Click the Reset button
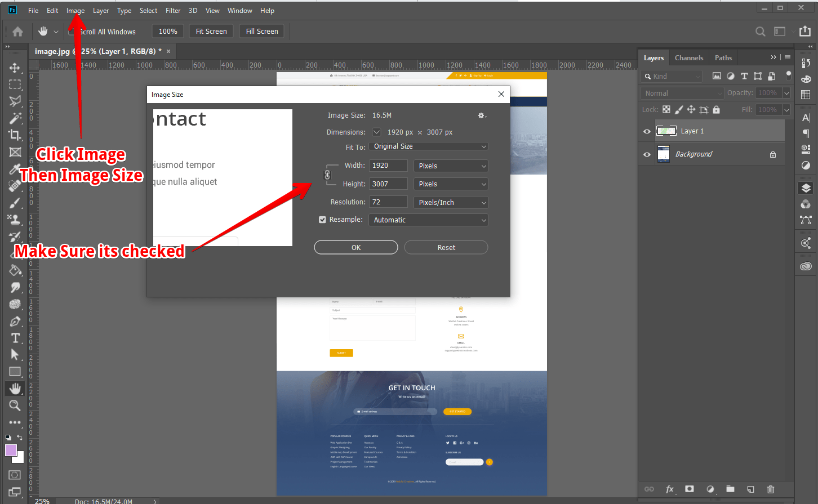 coord(446,247)
